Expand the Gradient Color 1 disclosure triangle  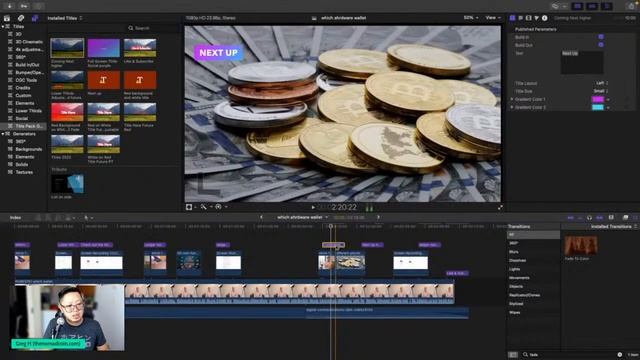(x=512, y=99)
